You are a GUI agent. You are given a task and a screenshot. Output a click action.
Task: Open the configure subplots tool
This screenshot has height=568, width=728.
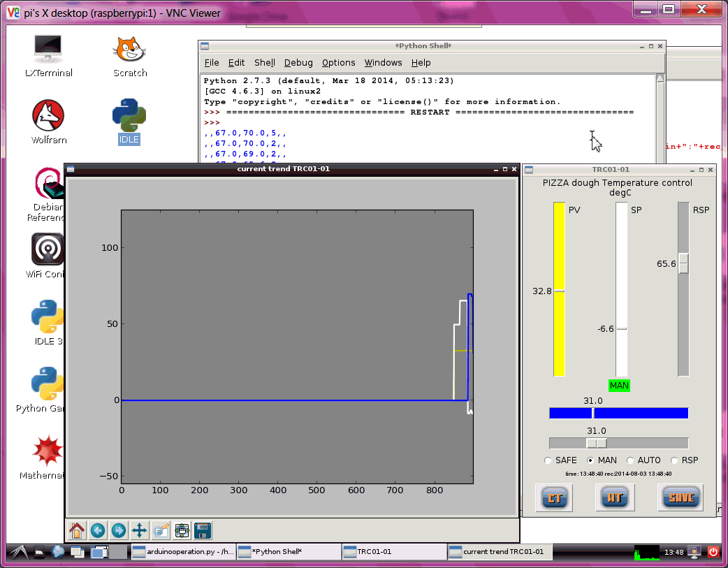[x=182, y=531]
